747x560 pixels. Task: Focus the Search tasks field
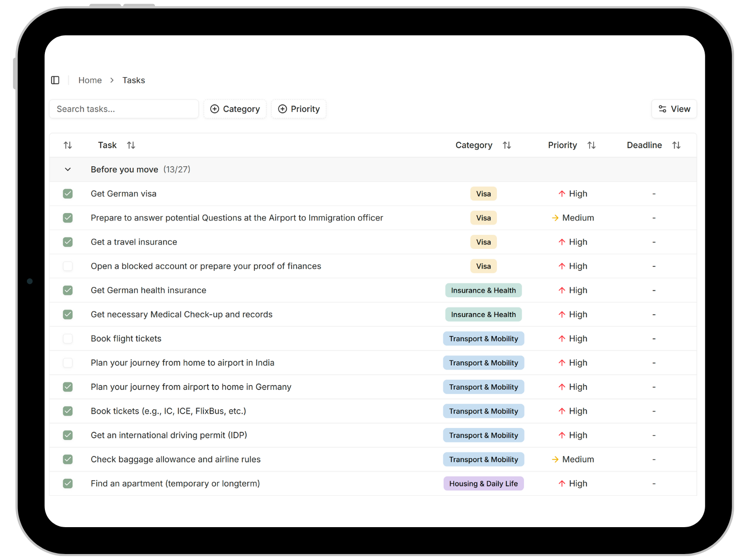(124, 109)
